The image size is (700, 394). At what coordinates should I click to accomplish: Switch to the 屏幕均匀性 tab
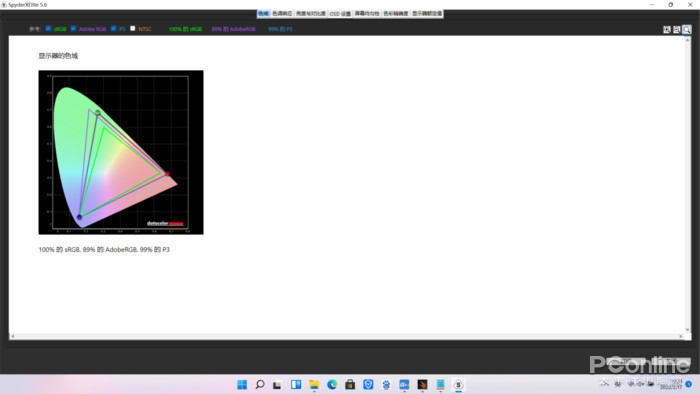[x=367, y=14]
